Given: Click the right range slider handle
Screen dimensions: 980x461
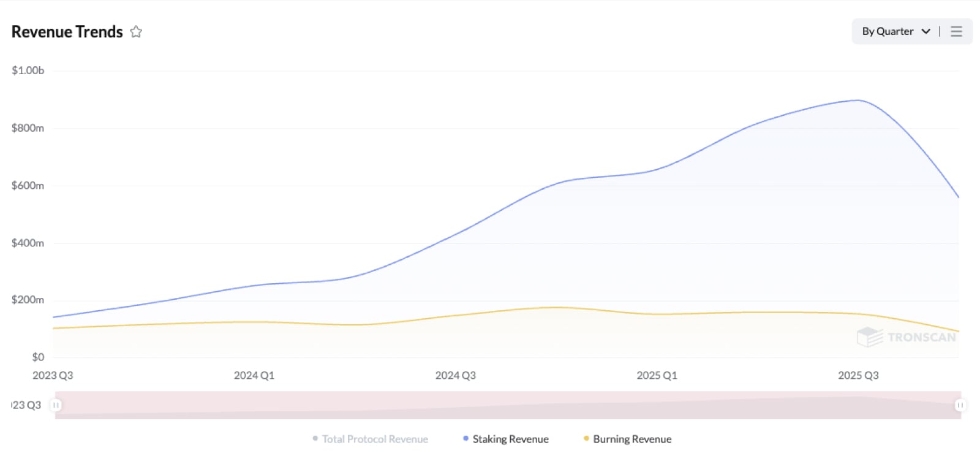Looking at the screenshot, I should (960, 405).
